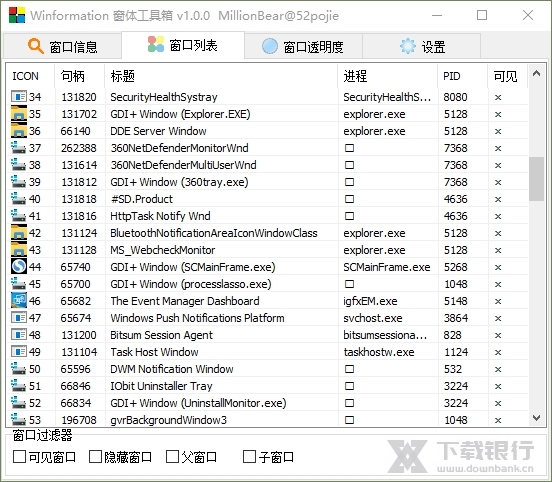Click explorer icon of DDE Server Window row
The height and width of the screenshot is (482, 552).
[19, 131]
